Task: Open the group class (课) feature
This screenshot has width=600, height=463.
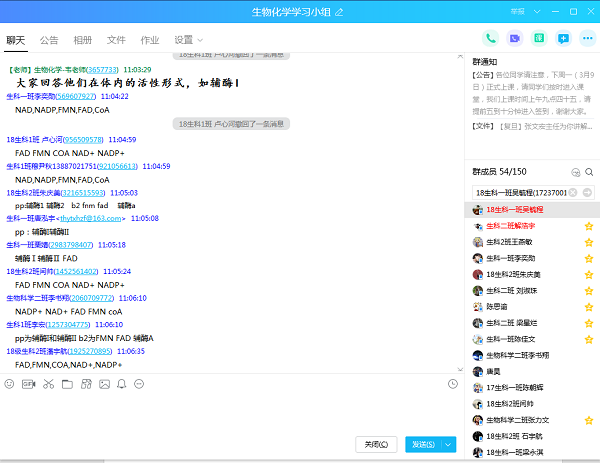Action: click(x=539, y=39)
